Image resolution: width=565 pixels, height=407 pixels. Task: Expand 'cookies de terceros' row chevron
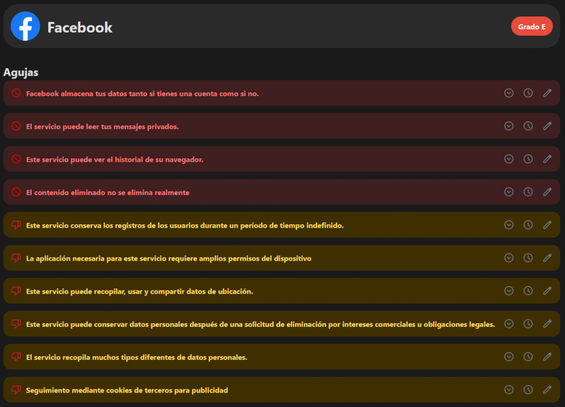click(x=508, y=390)
